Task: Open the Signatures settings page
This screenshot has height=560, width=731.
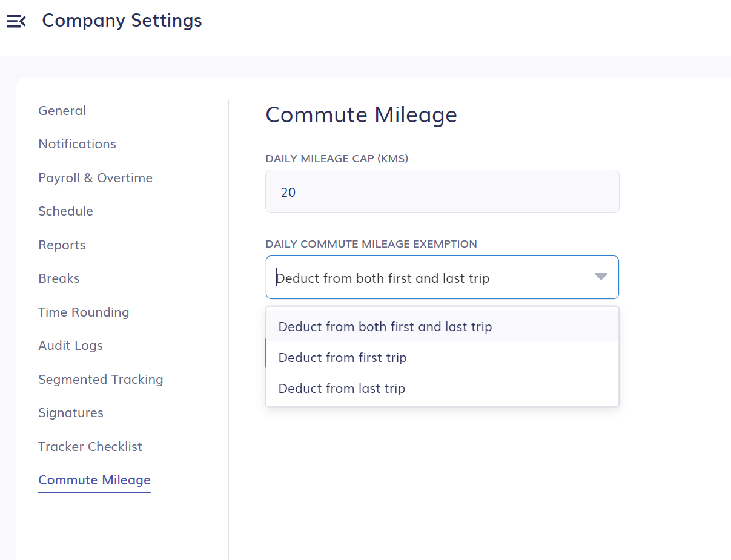Action: [x=71, y=412]
